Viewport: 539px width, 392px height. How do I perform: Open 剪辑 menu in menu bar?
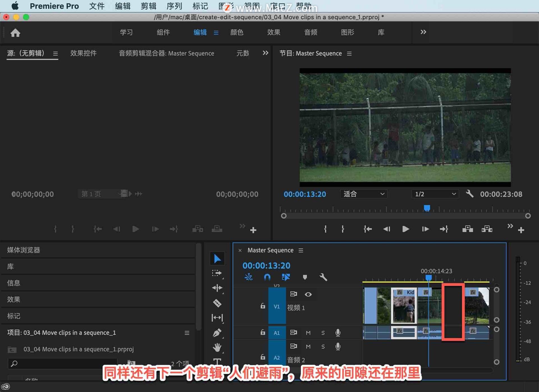point(149,6)
